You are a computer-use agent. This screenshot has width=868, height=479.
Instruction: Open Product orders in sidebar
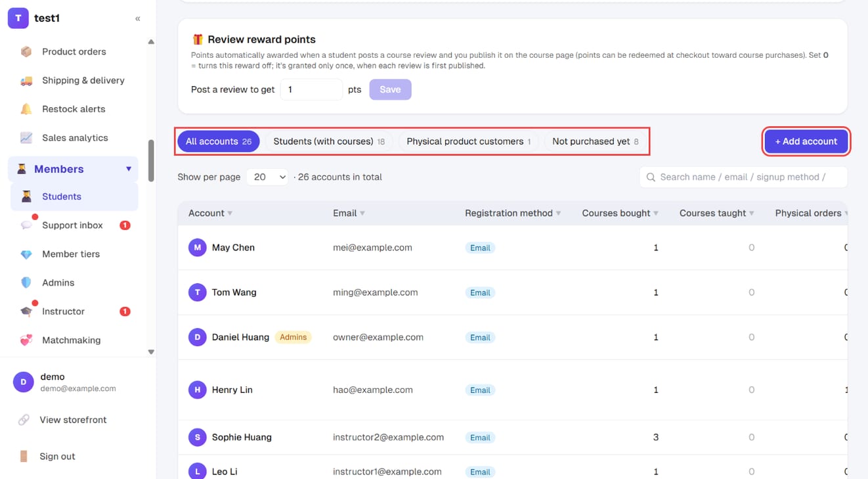click(x=74, y=51)
